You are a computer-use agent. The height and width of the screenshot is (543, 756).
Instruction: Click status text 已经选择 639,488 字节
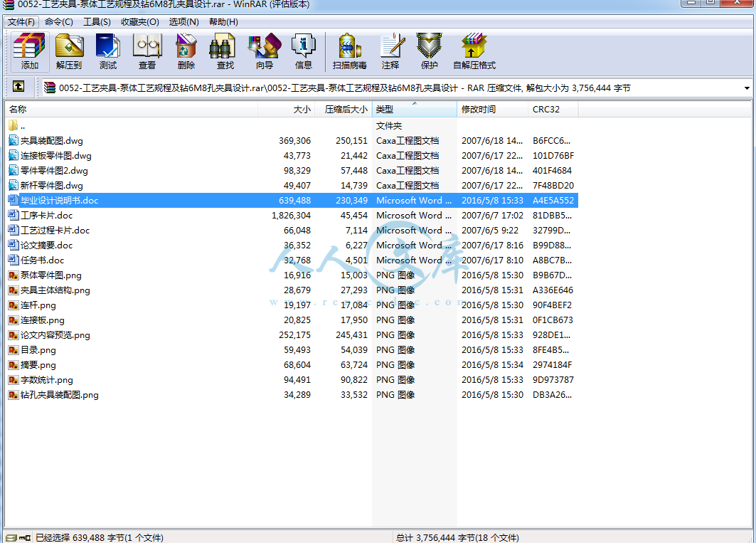pyautogui.click(x=100, y=538)
